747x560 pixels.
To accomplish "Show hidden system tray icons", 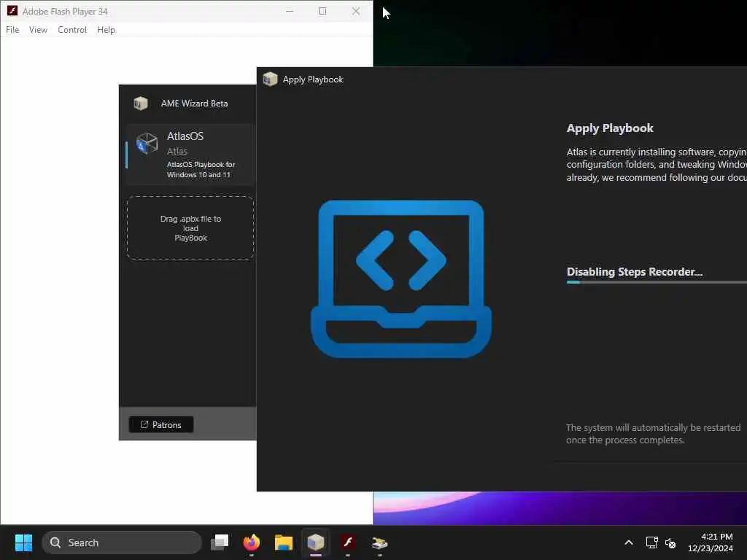I will 629,542.
